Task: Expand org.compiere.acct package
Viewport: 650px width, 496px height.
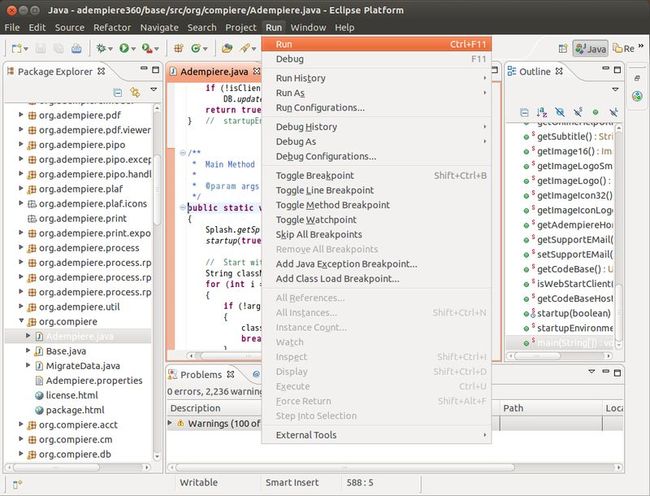Action: [21, 424]
